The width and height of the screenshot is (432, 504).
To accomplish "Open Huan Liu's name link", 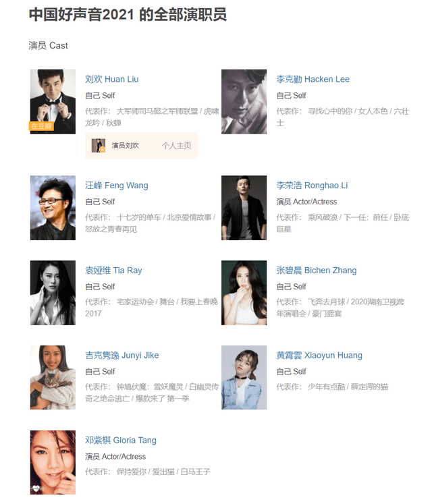I will (x=111, y=80).
